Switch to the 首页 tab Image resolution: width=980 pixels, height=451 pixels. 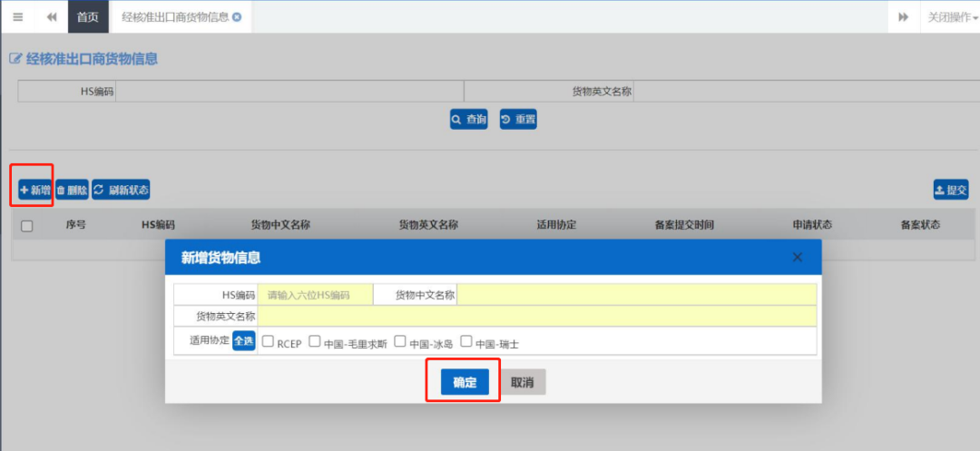[88, 17]
